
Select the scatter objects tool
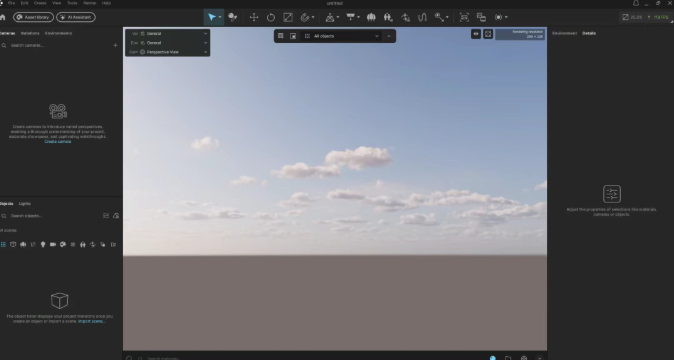405,17
